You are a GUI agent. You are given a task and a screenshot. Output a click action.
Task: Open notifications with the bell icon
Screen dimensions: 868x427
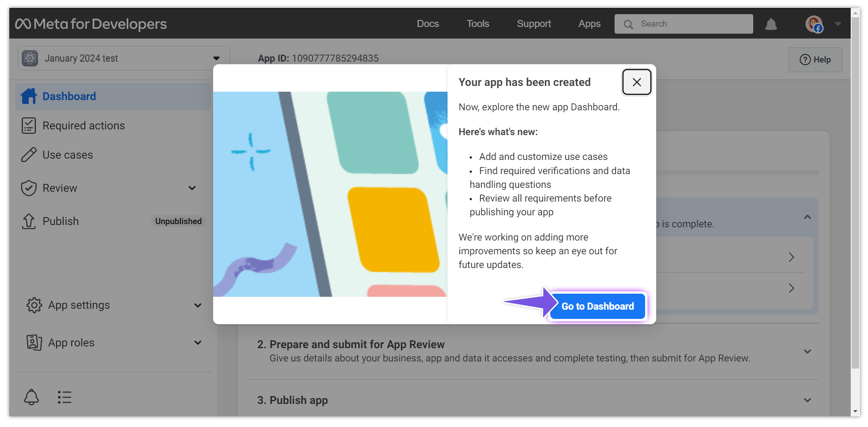click(x=771, y=24)
